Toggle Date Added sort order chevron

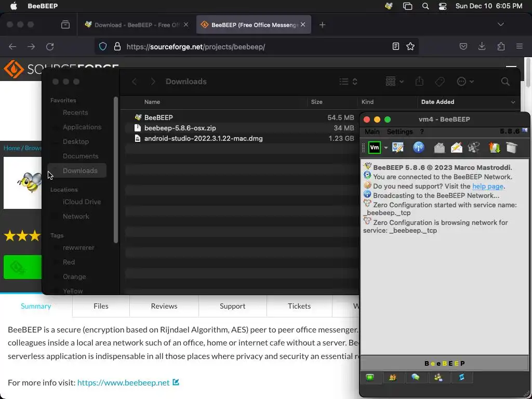[x=513, y=102]
